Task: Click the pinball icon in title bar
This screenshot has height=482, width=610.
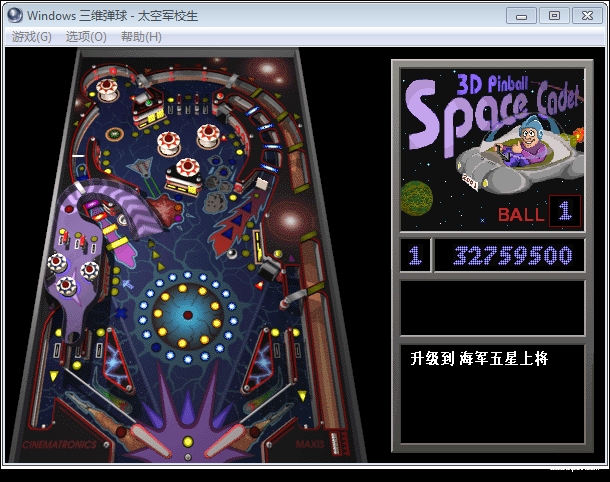Action: click(15, 15)
